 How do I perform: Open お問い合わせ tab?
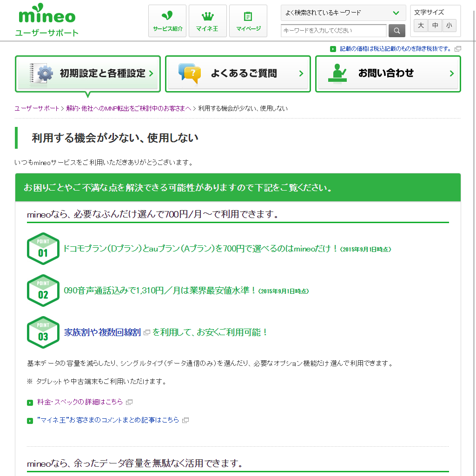point(388,74)
